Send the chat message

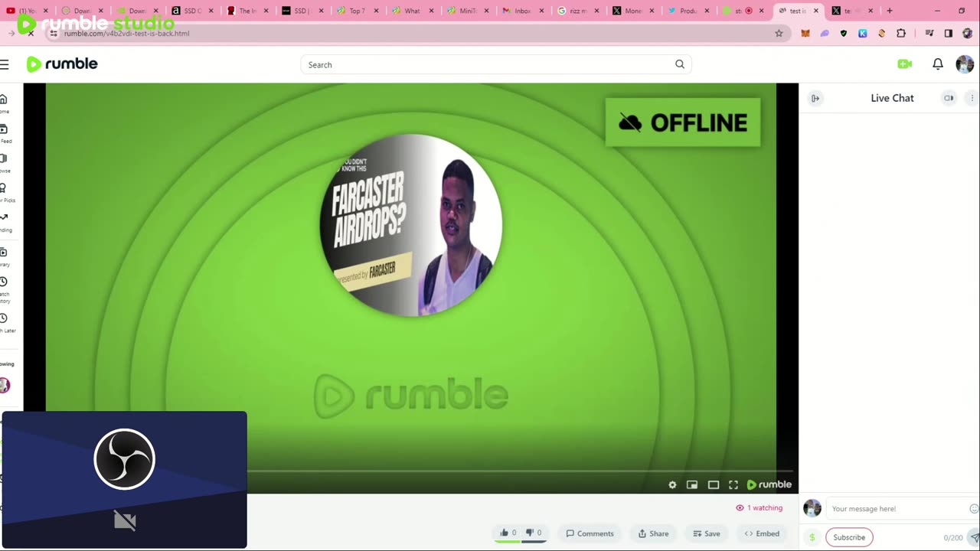(974, 537)
